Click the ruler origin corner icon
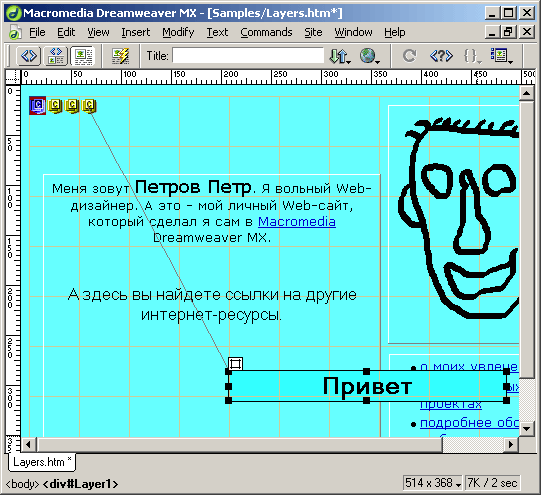541x495 pixels. 13,77
